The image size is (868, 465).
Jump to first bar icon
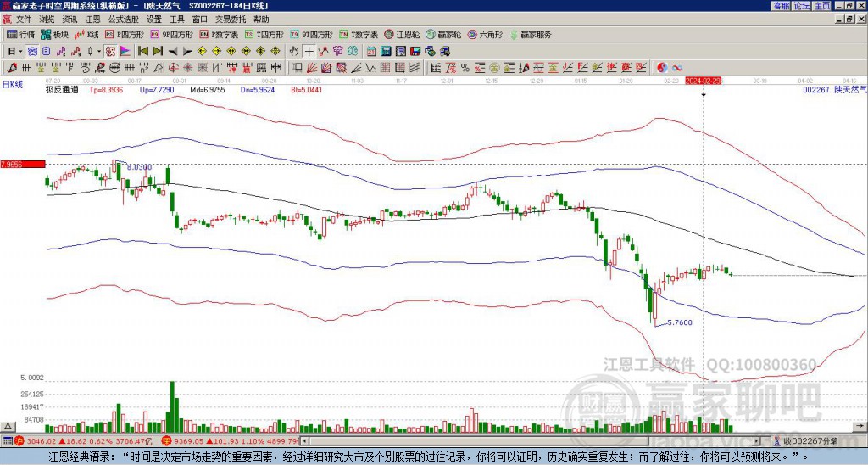coord(142,52)
